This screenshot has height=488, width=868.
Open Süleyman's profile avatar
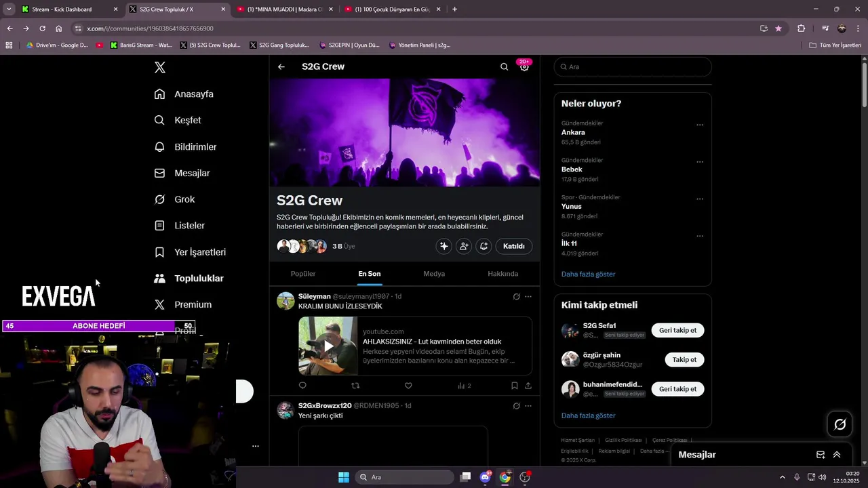(285, 301)
